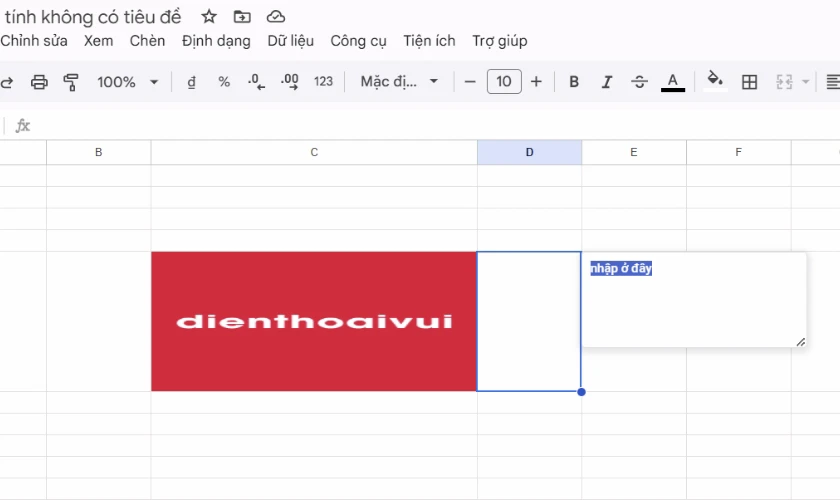Toggle strikethrough formatting
Screen dimensions: 840x500
pos(639,82)
